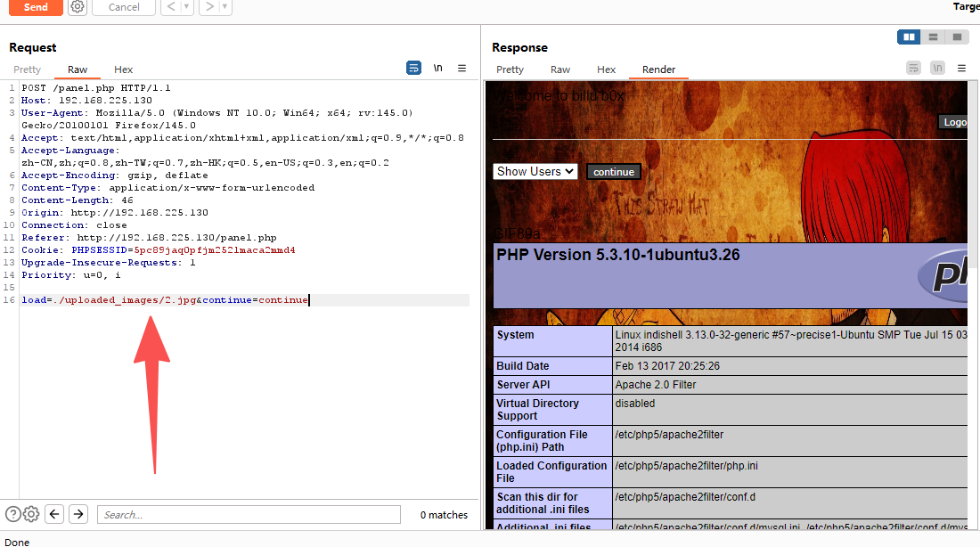Click the search help question mark icon
Viewport: 980px width, 547px height.
(12, 514)
